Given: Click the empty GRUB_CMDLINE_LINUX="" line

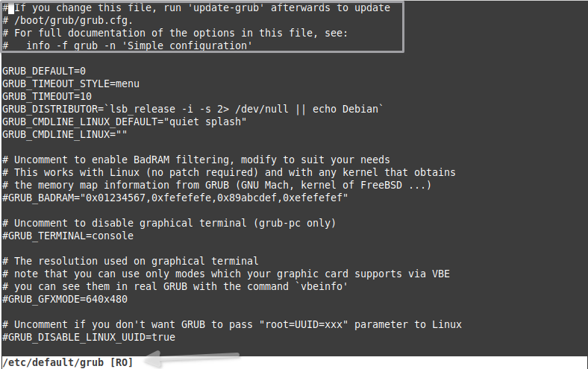Looking at the screenshot, I should (x=64, y=134).
